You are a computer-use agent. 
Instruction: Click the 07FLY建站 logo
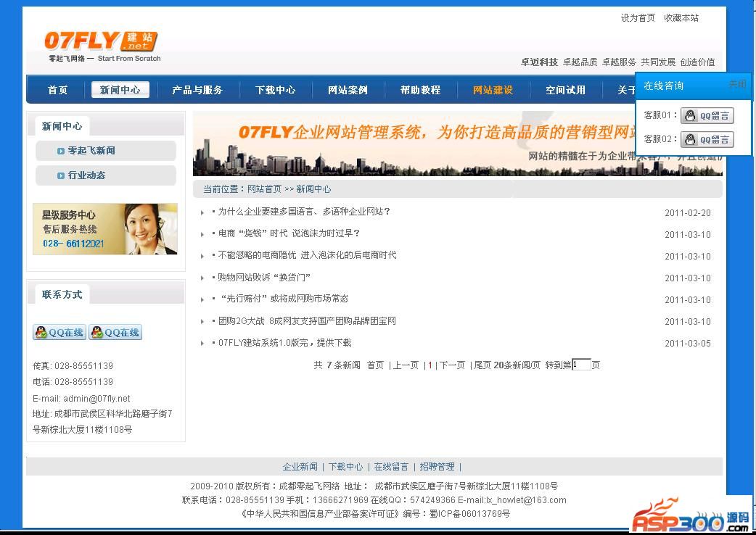pyautogui.click(x=102, y=46)
